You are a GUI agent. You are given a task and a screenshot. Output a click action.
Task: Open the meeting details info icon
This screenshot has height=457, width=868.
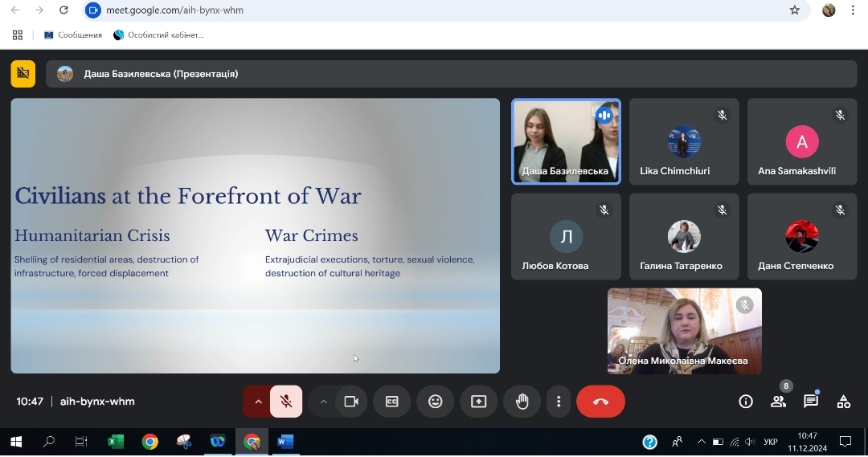click(746, 402)
